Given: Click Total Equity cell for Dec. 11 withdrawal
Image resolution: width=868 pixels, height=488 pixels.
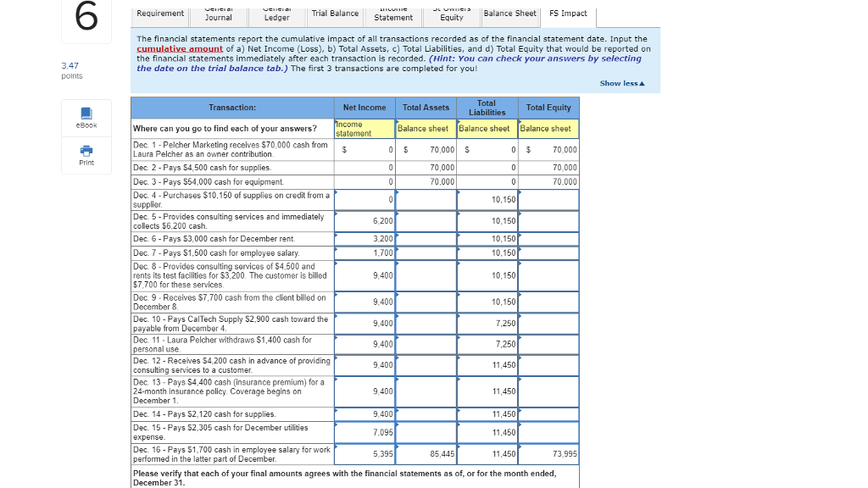Looking at the screenshot, I should tap(548, 344).
